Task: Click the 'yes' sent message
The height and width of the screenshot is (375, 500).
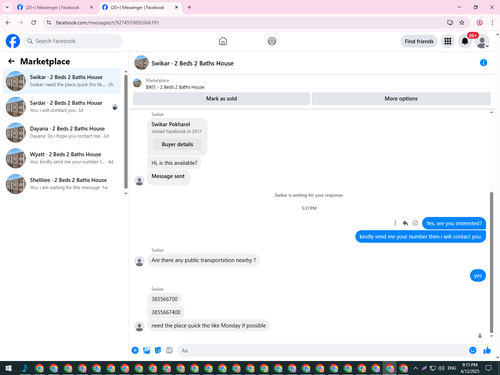Action: pos(478,275)
